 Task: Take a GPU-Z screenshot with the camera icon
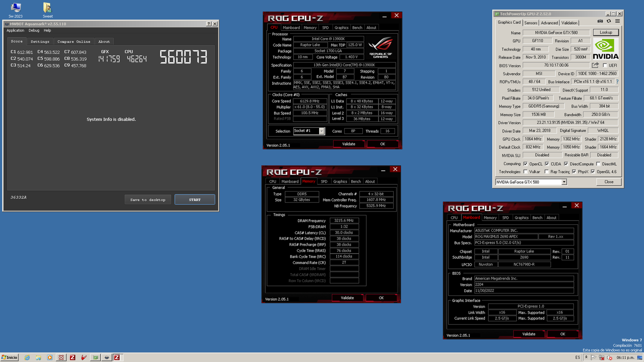600,21
